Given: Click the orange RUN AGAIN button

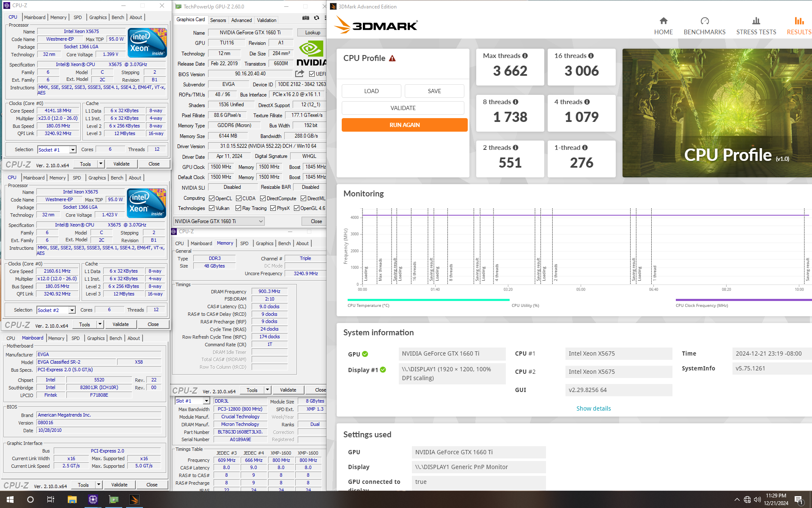Looking at the screenshot, I should (x=405, y=125).
